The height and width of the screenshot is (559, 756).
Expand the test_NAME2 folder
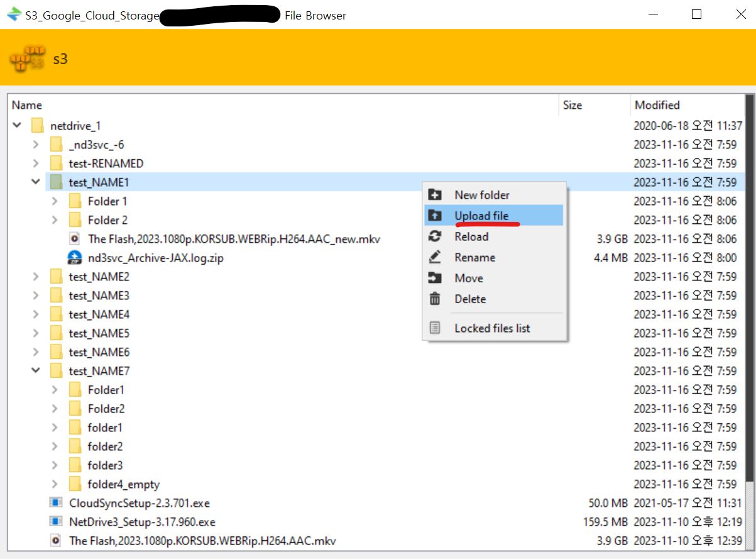pyautogui.click(x=36, y=277)
